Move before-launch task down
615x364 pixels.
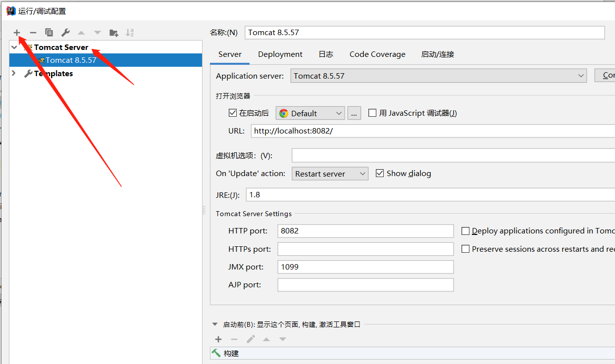point(283,339)
